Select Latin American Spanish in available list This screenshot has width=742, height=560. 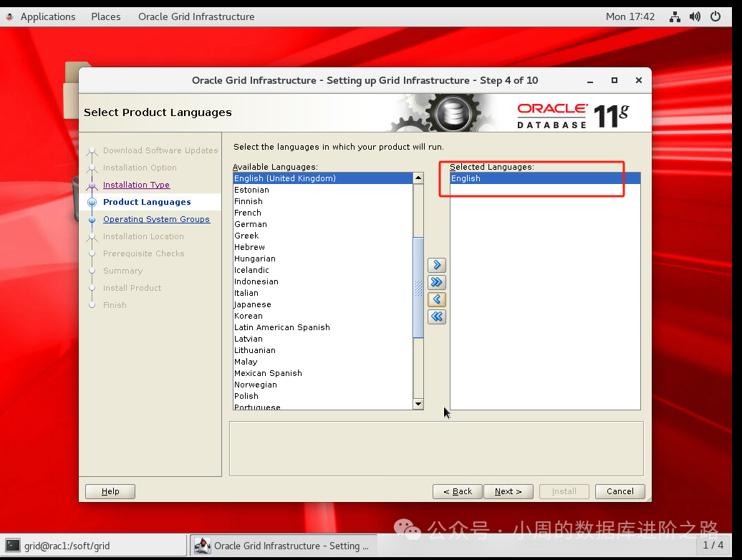coord(323,327)
